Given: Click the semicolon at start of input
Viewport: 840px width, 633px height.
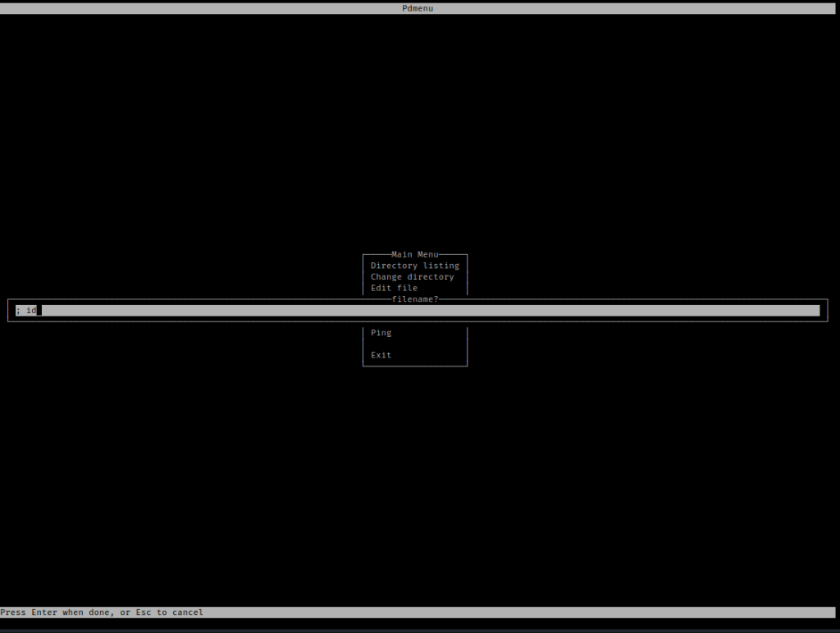Looking at the screenshot, I should 18,311.
